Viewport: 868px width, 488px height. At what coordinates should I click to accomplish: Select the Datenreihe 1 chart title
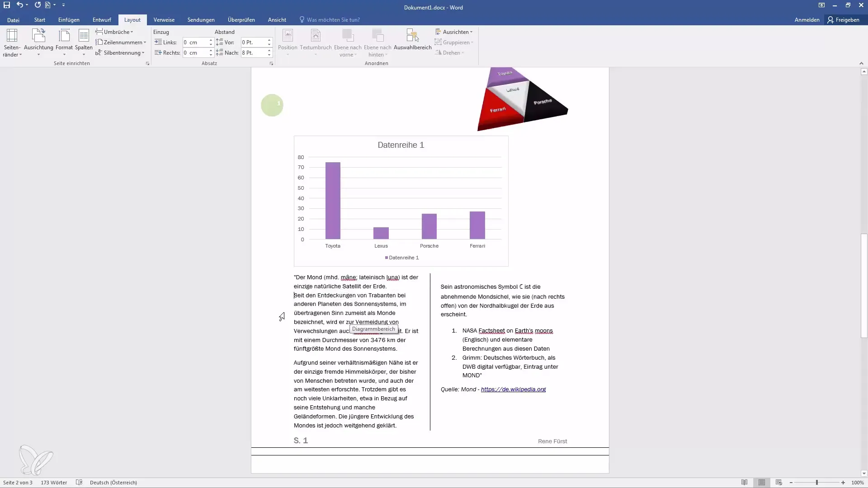click(401, 145)
